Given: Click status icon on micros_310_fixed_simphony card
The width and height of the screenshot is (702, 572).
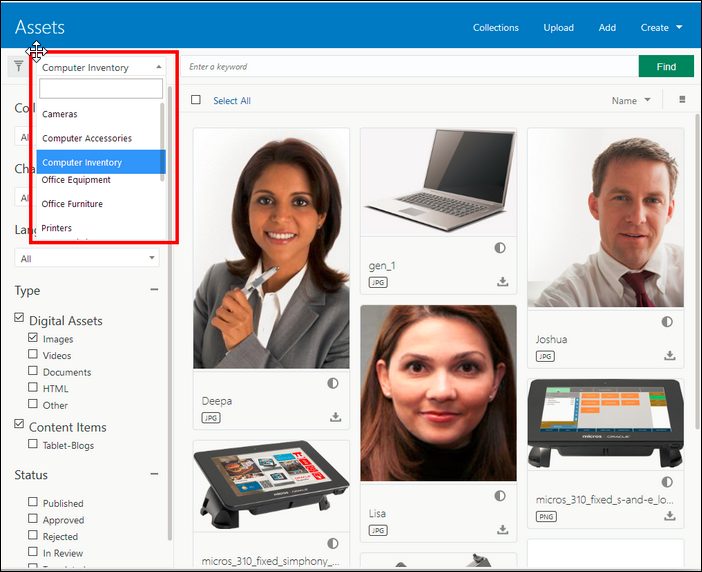Looking at the screenshot, I should tap(333, 543).
